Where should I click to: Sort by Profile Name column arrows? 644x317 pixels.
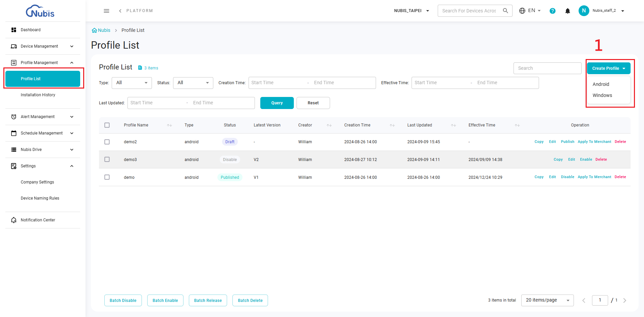(169, 125)
